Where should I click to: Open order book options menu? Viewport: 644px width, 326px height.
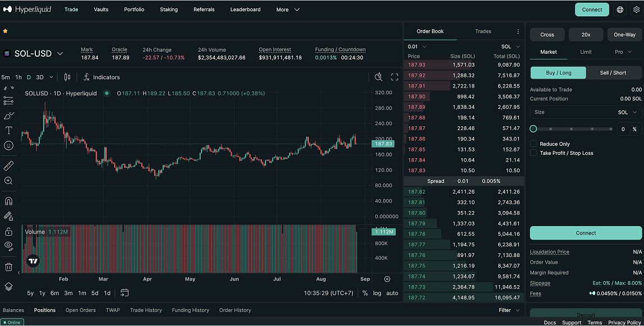click(x=518, y=31)
